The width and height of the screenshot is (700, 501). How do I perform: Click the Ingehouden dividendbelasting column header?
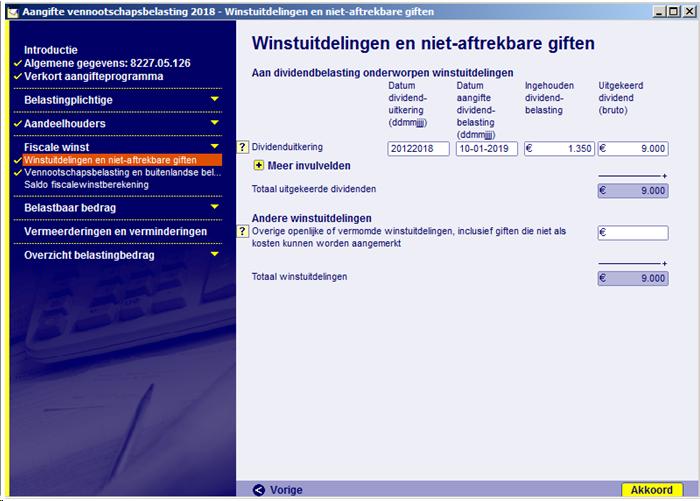tap(549, 98)
